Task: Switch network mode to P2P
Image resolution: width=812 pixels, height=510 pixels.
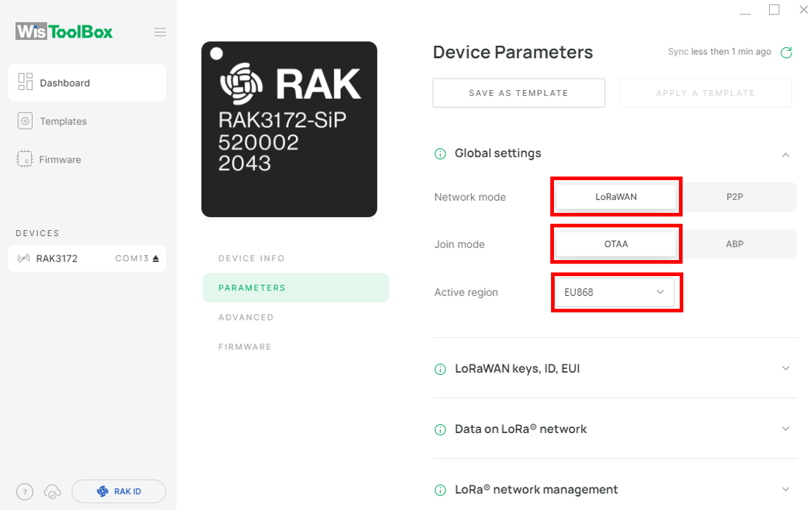Action: 734,197
